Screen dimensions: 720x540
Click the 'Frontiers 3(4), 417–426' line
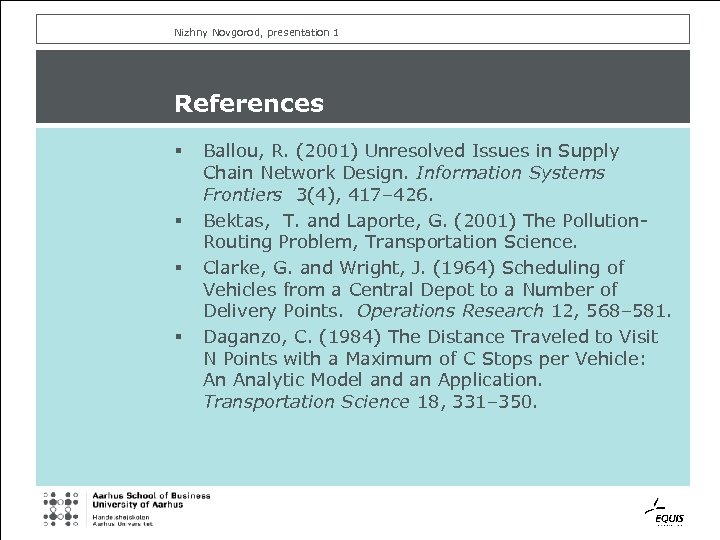(318, 195)
